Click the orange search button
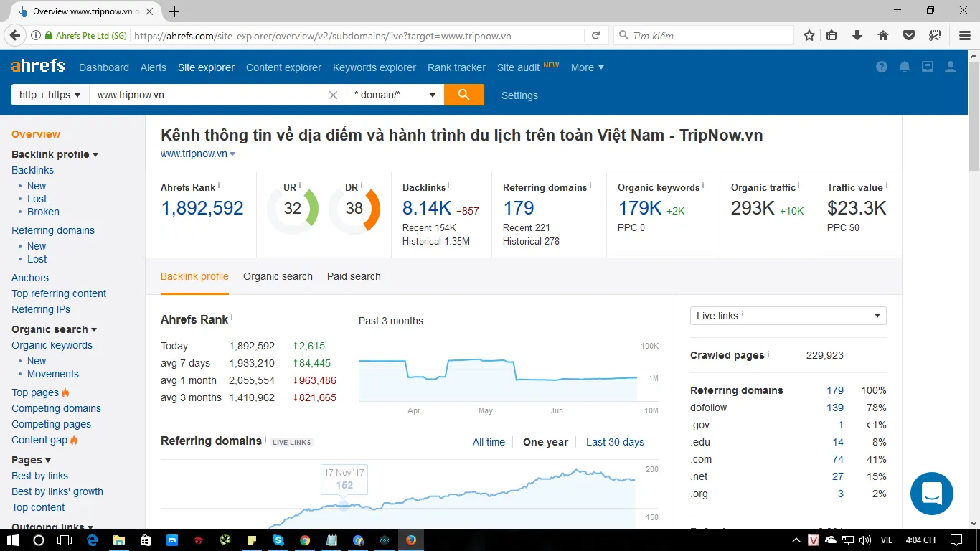The image size is (980, 551). tap(463, 95)
